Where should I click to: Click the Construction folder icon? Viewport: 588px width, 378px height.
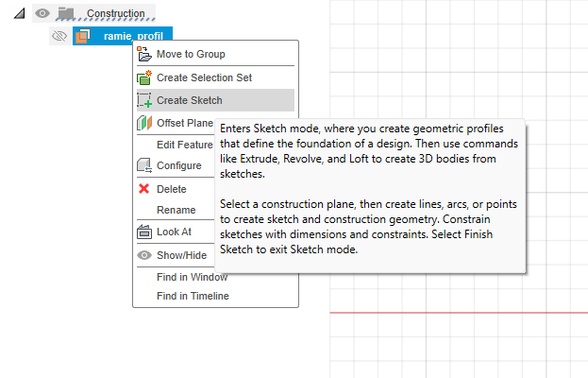(x=65, y=14)
